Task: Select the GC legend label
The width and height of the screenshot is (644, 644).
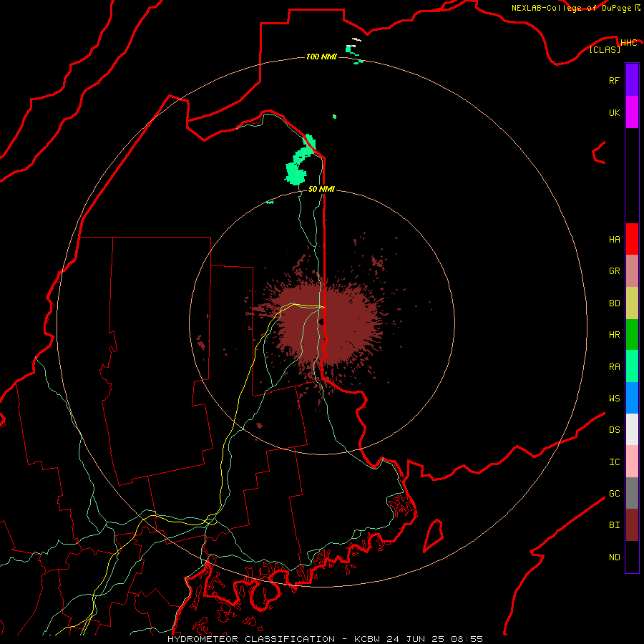Action: pos(614,493)
